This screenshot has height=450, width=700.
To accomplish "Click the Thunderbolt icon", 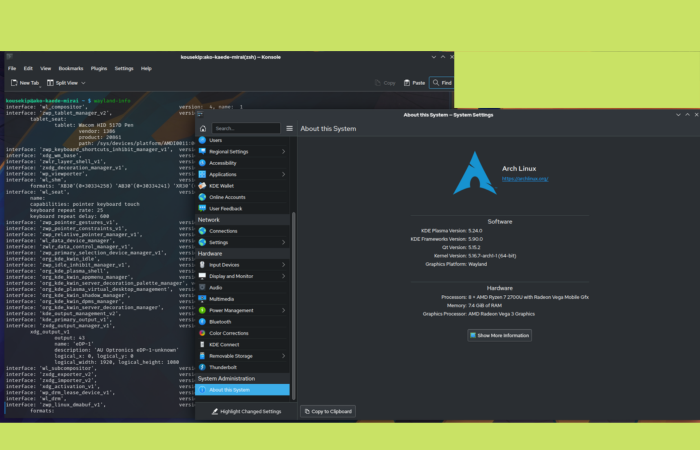I will (202, 367).
